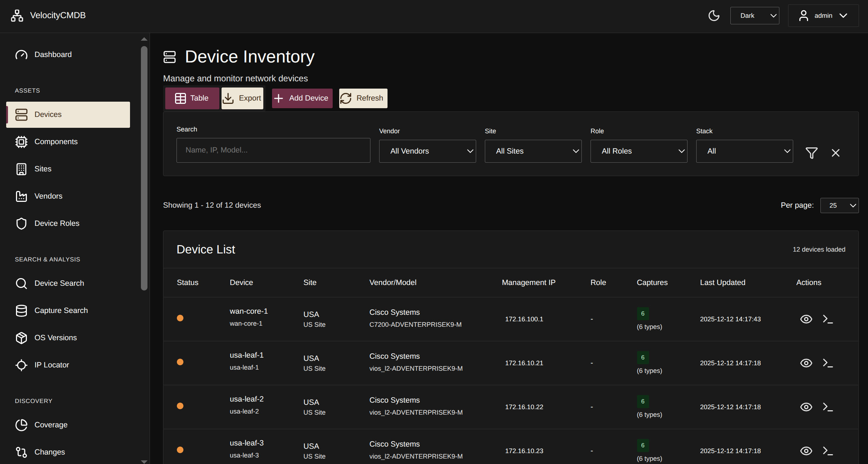
Task: Go to Capture Search page
Action: [x=61, y=310]
